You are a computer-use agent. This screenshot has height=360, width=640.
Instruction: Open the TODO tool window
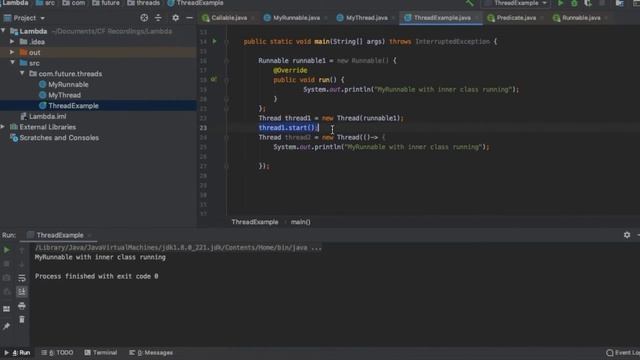click(58, 353)
